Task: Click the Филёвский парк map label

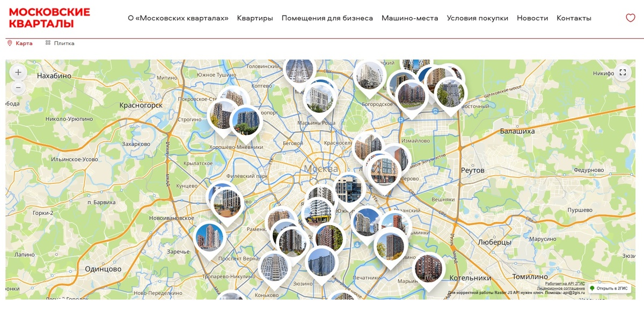Action: [x=247, y=176]
